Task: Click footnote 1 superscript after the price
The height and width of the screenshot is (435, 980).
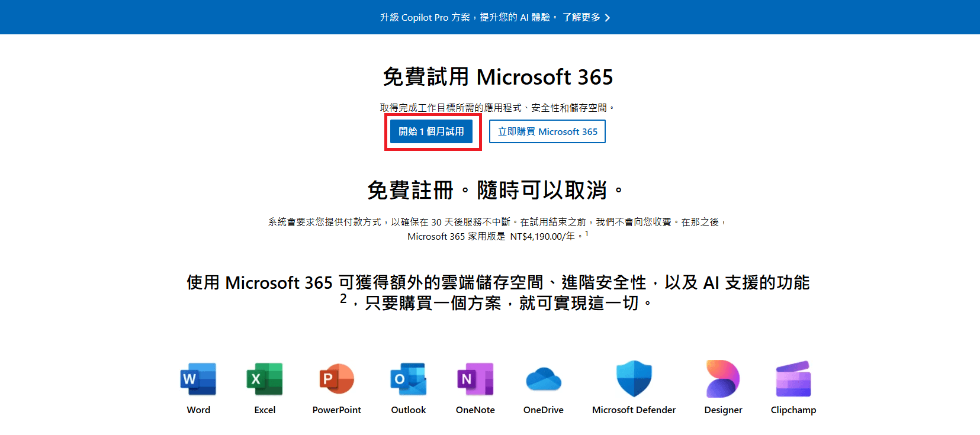Action: (586, 234)
